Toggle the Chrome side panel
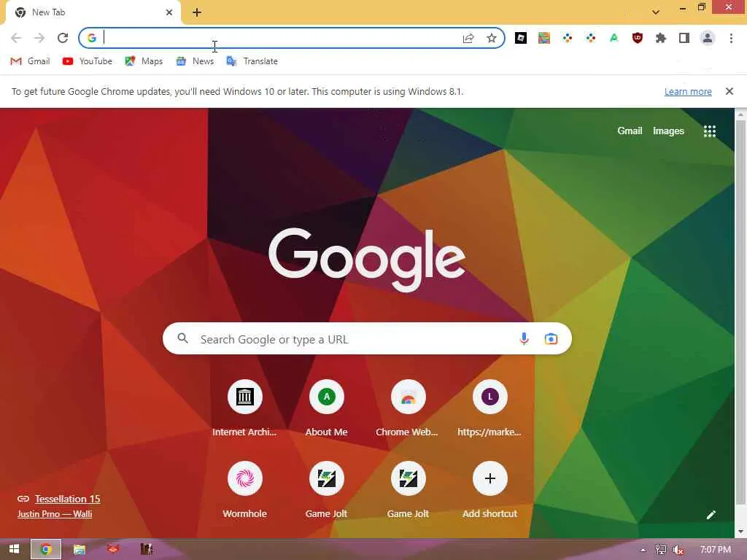The width and height of the screenshot is (747, 560). (x=684, y=38)
